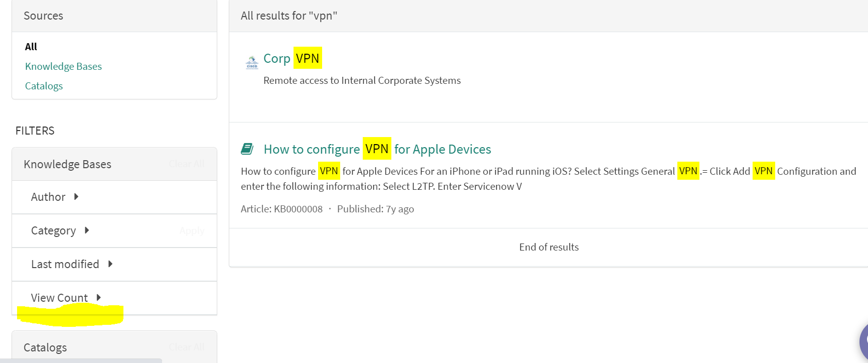Click Apply next to Category filter
The width and height of the screenshot is (868, 363).
pos(192,231)
